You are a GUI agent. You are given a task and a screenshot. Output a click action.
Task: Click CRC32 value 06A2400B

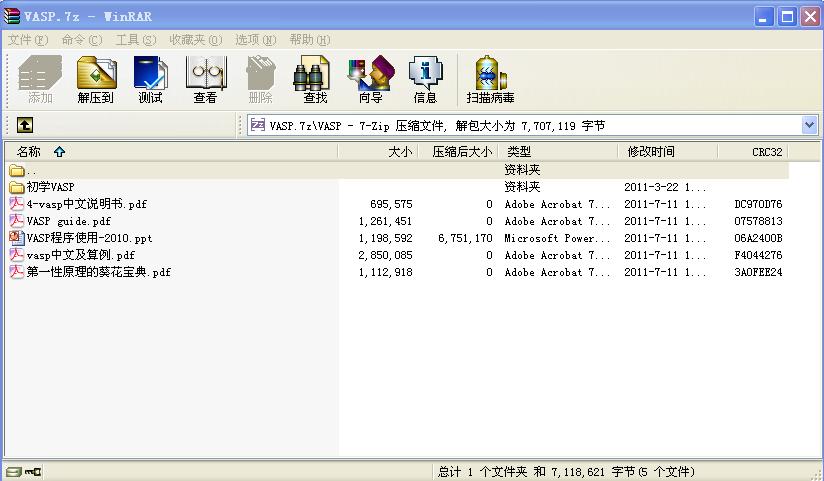pos(758,238)
